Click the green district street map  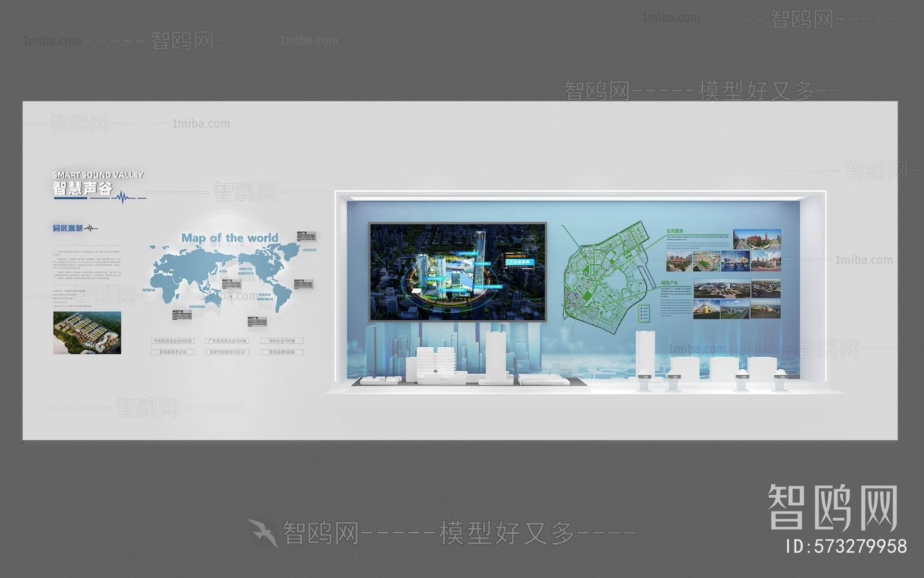coord(606,277)
